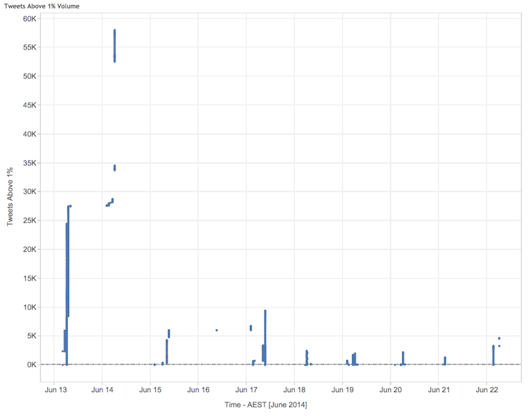Select the Jun 14 data cluster near 34K
This screenshot has height=416, width=532.
115,167
